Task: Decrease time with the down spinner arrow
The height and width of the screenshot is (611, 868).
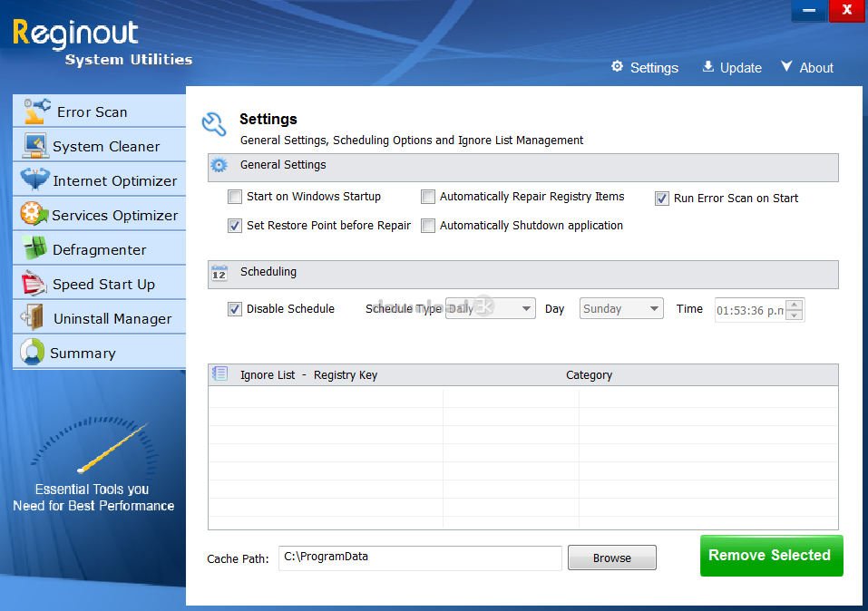Action: point(795,315)
